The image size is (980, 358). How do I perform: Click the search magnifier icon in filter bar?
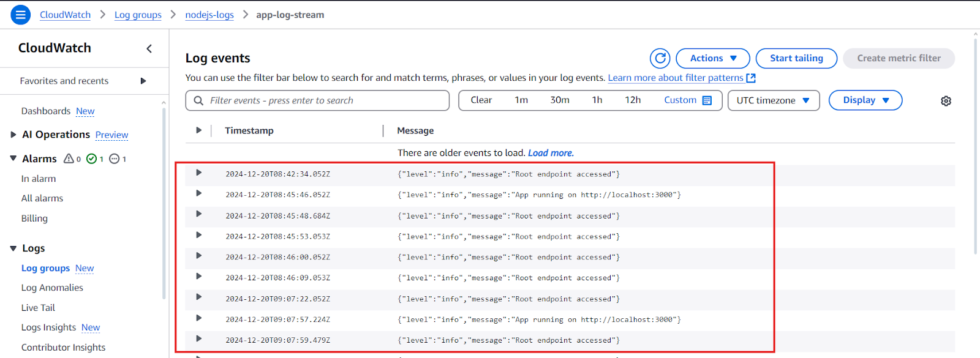click(x=198, y=100)
